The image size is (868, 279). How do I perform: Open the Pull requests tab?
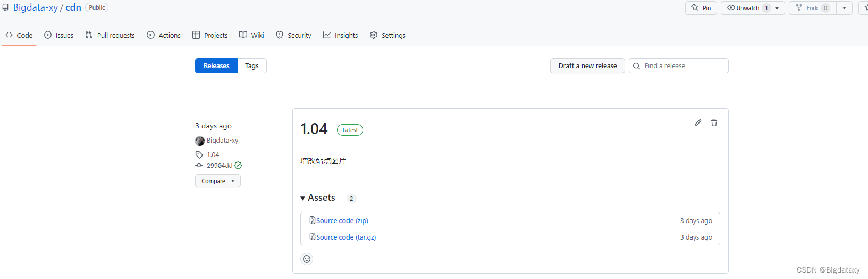[x=110, y=35]
